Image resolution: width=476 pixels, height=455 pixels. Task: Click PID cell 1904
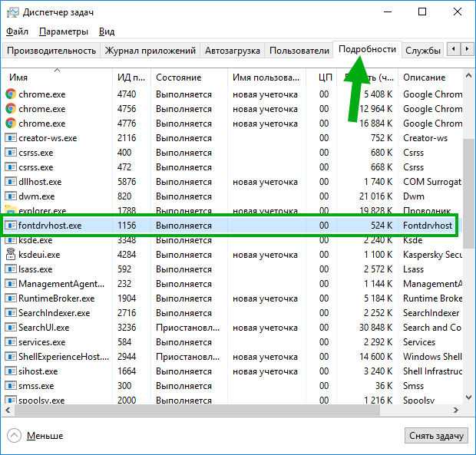127,298
